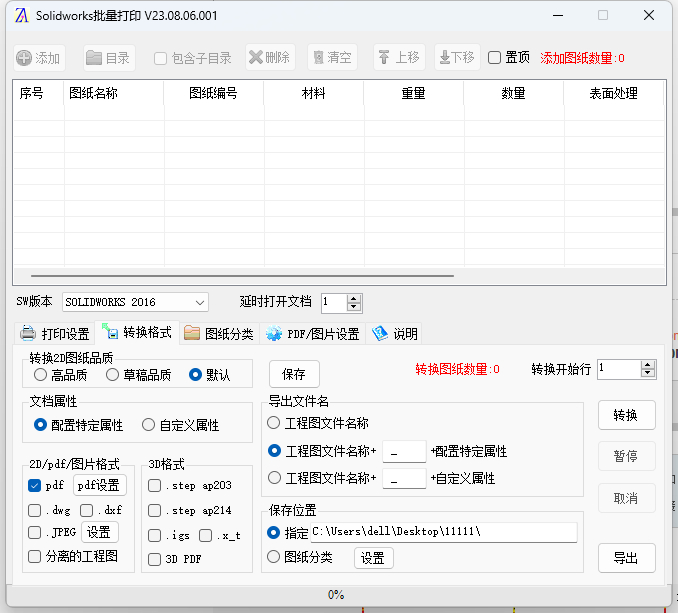
Task: Click the 材料 column header
Action: [313, 93]
